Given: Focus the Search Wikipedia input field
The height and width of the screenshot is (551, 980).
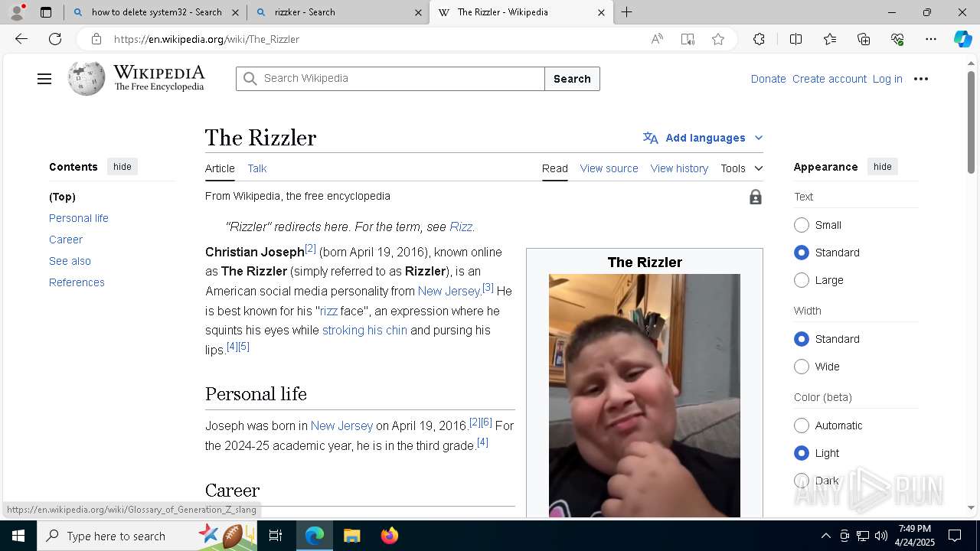Looking at the screenshot, I should [x=390, y=79].
